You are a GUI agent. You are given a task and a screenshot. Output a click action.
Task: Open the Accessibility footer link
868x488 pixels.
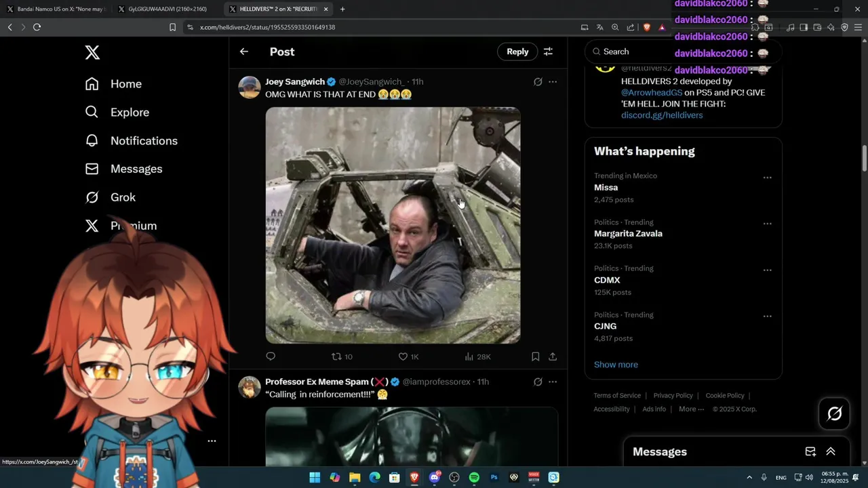click(612, 409)
